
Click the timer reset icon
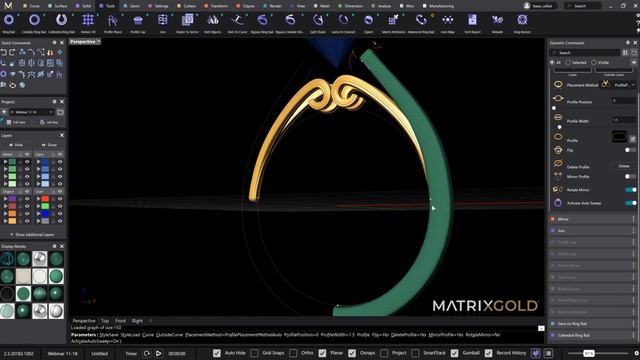147,353
